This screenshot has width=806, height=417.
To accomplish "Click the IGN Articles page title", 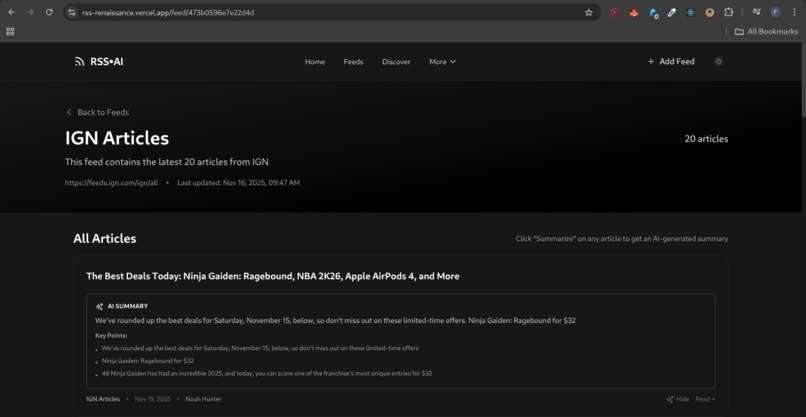I will (x=117, y=138).
